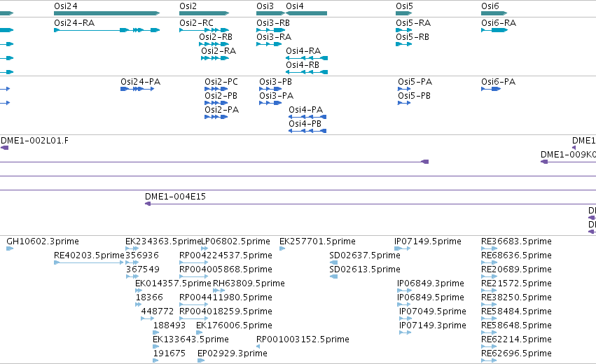Select EST RE40203.5prime

88,262
